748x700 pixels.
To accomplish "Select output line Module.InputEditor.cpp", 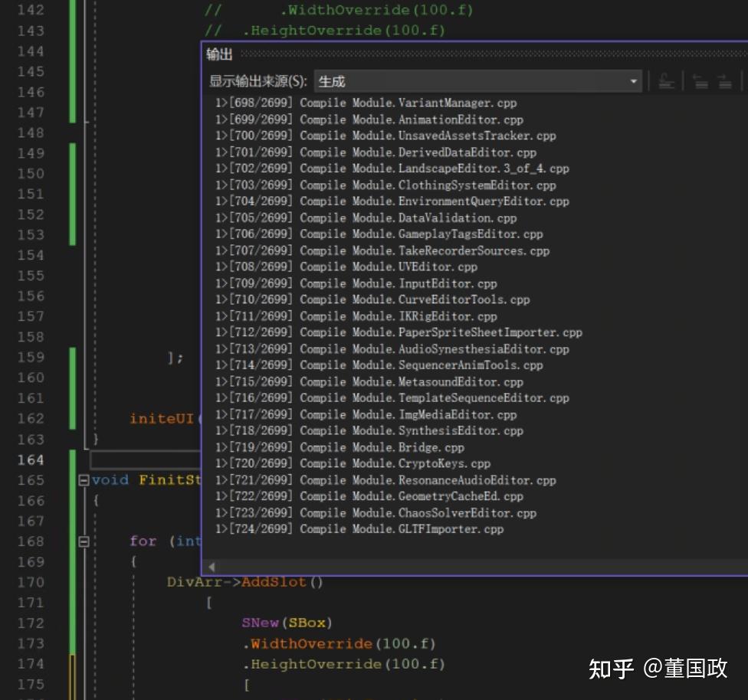I will (x=356, y=284).
